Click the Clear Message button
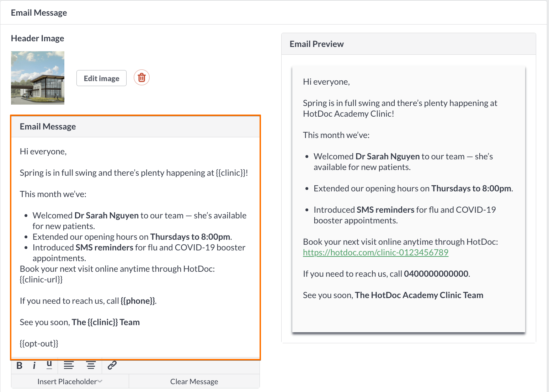Image resolution: width=549 pixels, height=392 pixels. click(194, 381)
